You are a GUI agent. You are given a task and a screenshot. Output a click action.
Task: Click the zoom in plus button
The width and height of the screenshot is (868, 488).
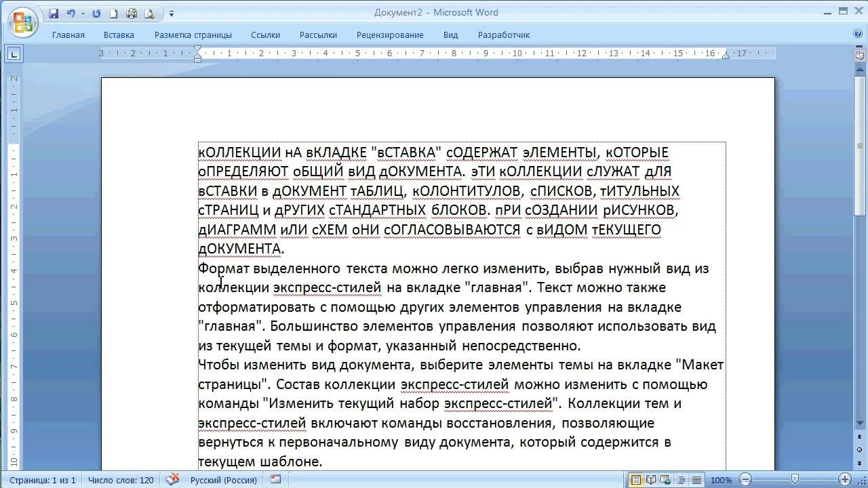tap(845, 480)
